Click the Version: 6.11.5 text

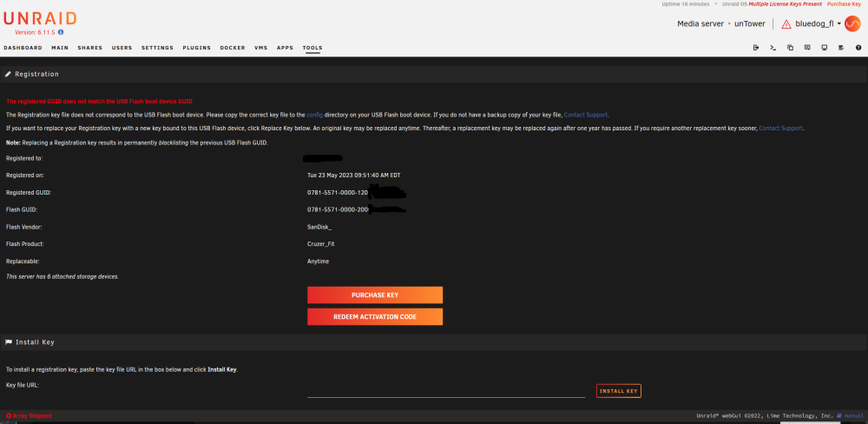36,33
